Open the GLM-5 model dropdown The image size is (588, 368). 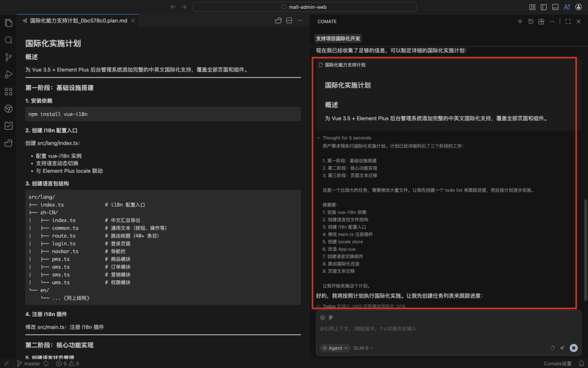[363, 348]
